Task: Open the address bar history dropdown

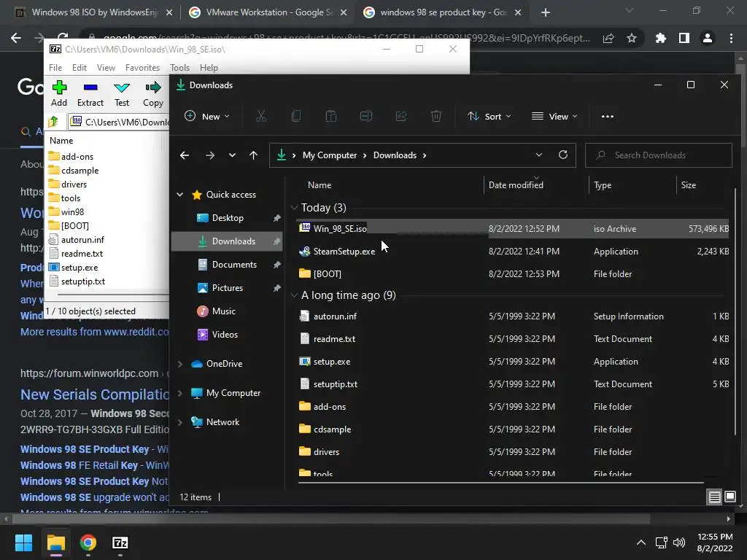Action: (x=539, y=155)
